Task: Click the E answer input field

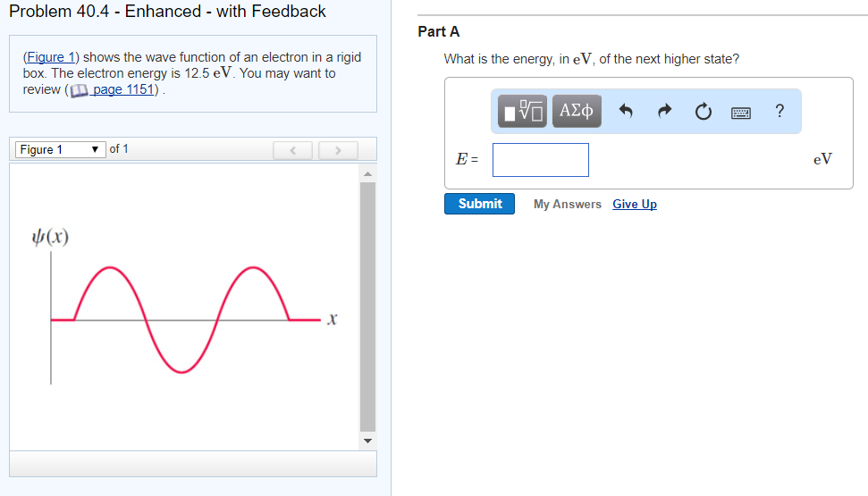Action: coord(540,160)
